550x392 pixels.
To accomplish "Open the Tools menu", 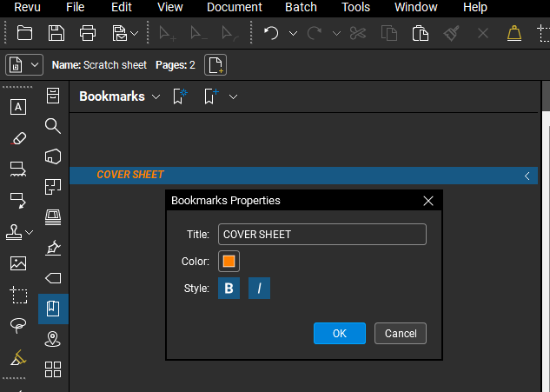I will point(355,7).
